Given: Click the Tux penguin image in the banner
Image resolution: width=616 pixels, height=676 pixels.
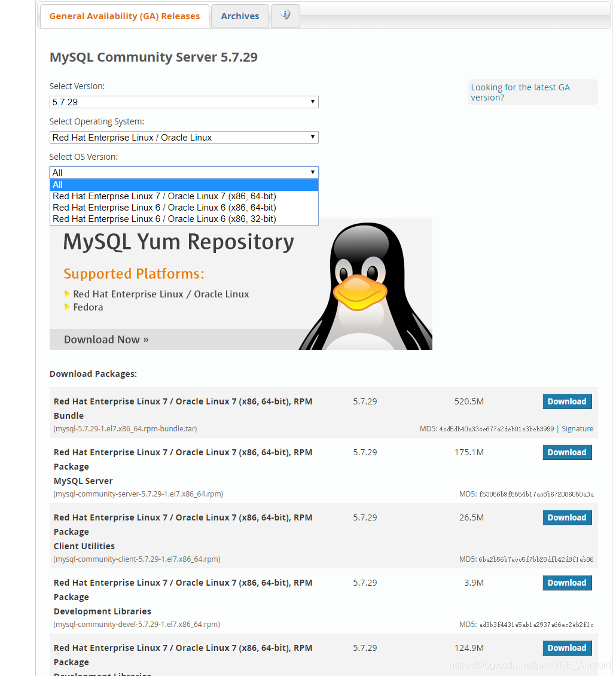Looking at the screenshot, I should coord(367,287).
